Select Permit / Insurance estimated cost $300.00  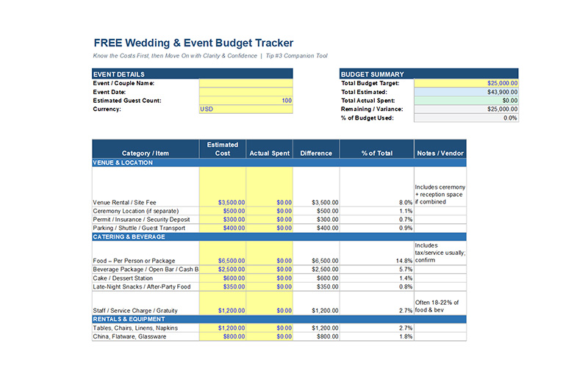[223, 220]
